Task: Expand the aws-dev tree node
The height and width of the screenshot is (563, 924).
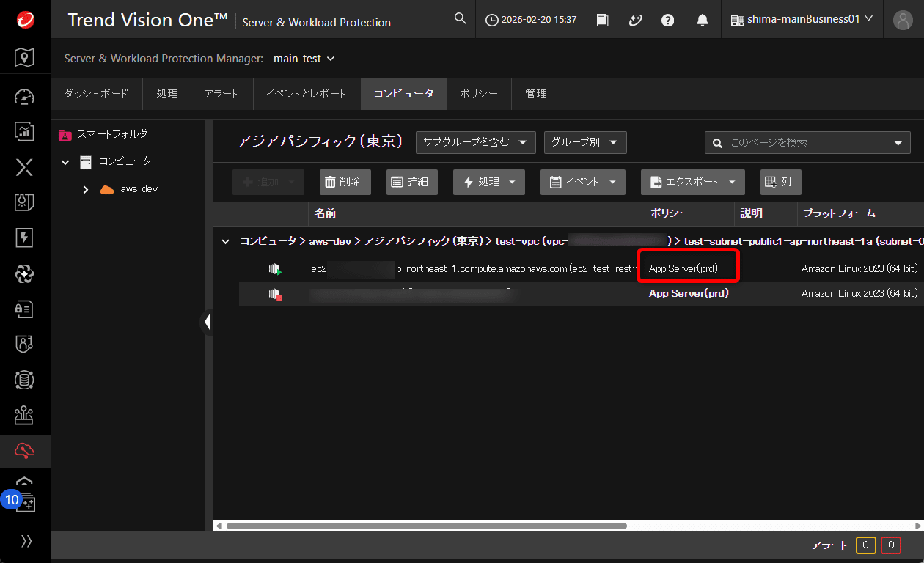Action: click(86, 189)
